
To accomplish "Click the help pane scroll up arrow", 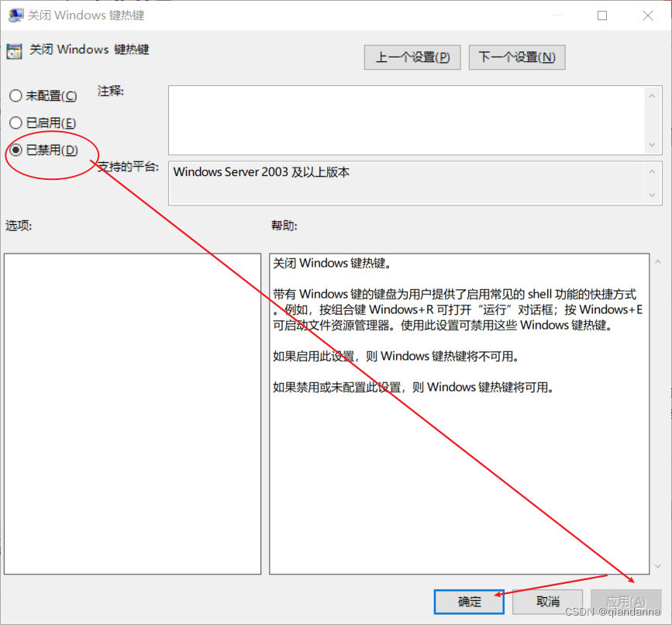I will pos(658,261).
